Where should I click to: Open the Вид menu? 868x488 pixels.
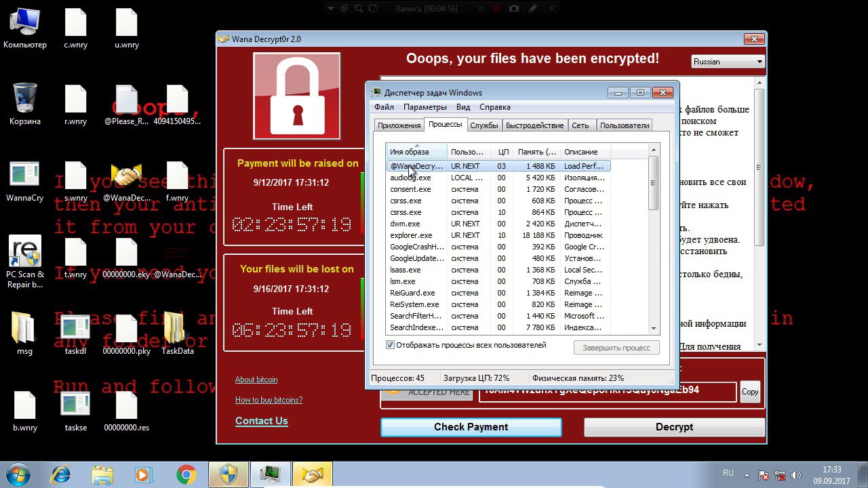tap(463, 107)
